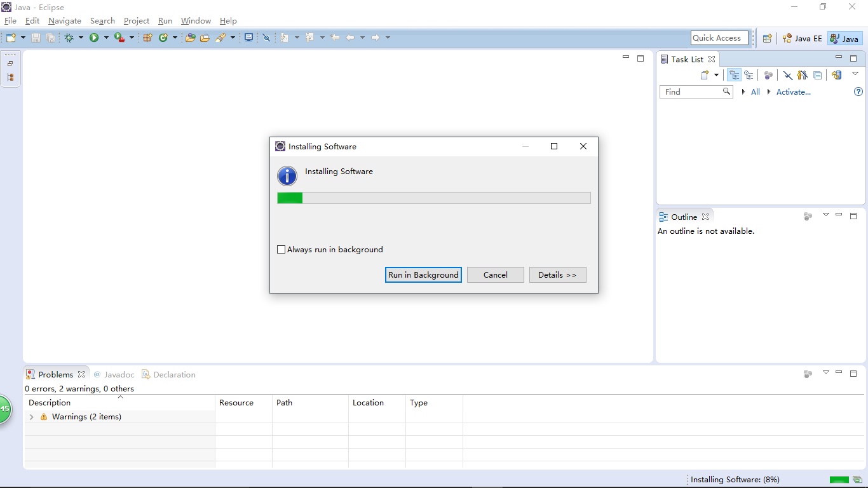
Task: Click the Open Task folder icon
Action: pyautogui.click(x=205, y=37)
